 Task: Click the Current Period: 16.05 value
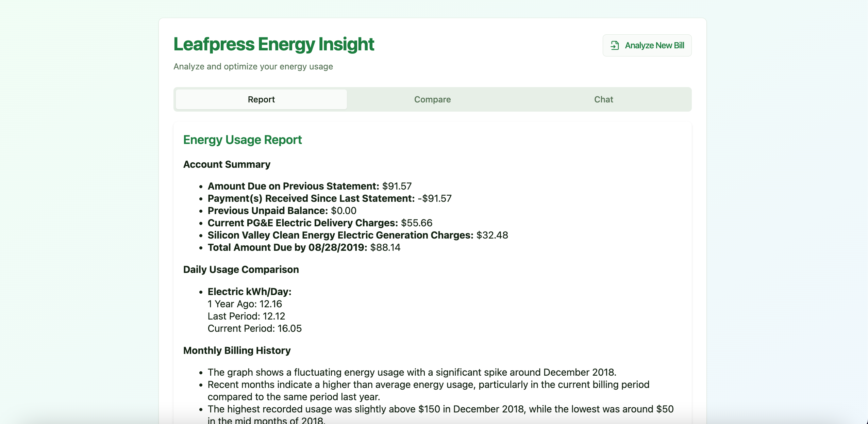[x=254, y=328]
